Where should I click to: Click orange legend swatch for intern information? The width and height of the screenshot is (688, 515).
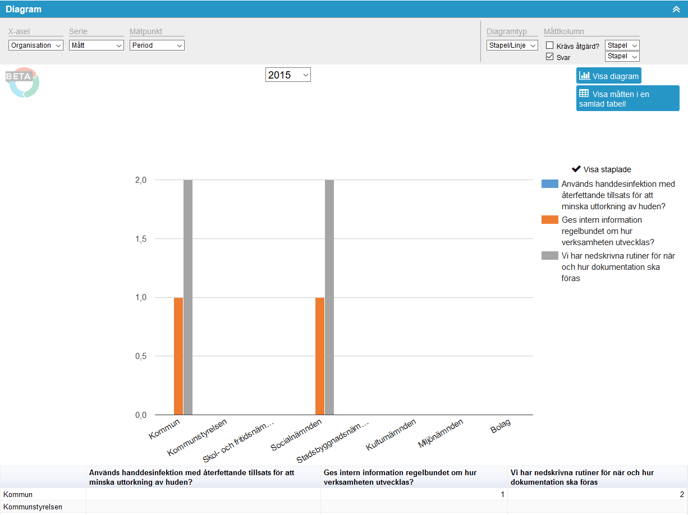(x=549, y=220)
